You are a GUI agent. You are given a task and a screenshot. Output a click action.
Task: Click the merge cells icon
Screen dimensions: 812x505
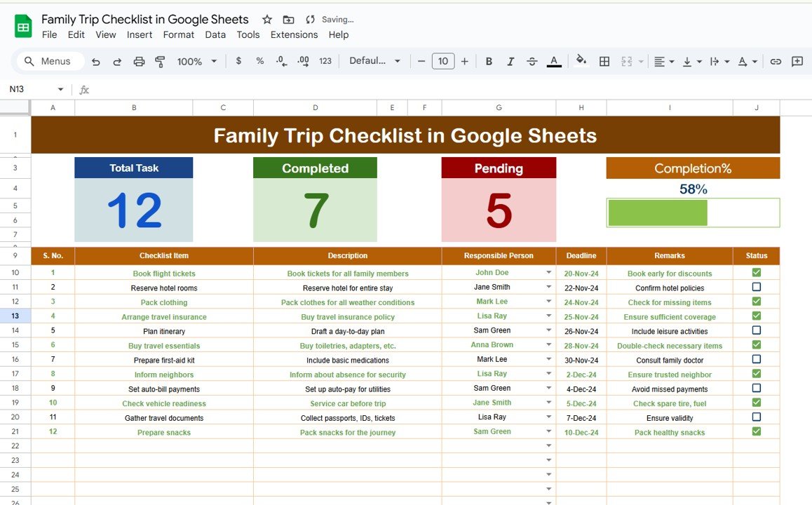[x=627, y=61]
